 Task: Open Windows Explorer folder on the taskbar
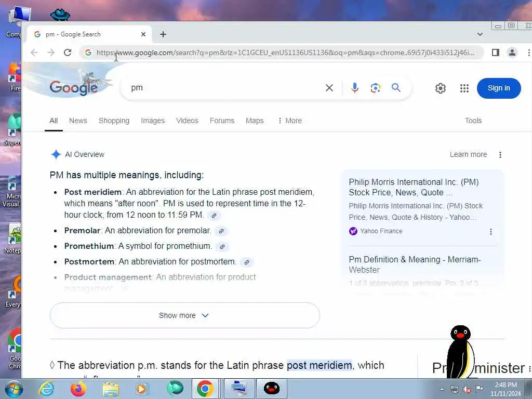click(x=111, y=389)
